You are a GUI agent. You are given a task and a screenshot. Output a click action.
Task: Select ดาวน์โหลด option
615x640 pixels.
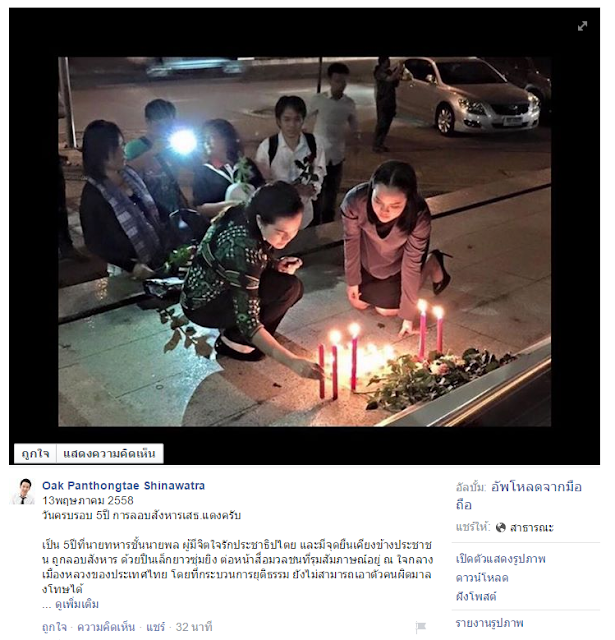pyautogui.click(x=482, y=578)
